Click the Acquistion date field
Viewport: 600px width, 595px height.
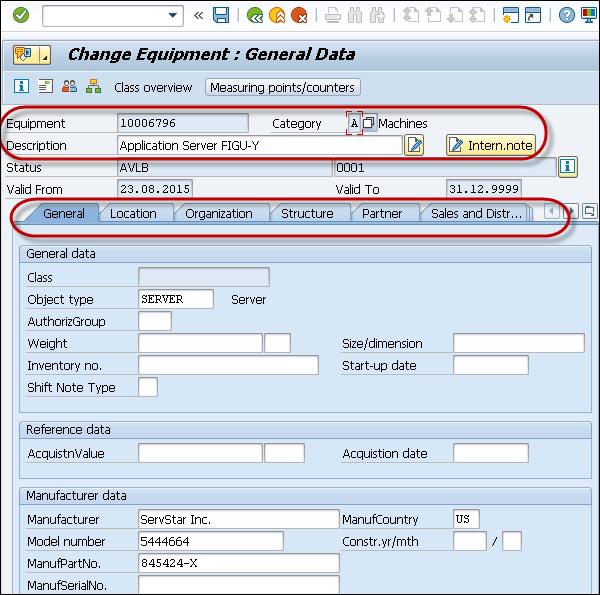click(491, 453)
